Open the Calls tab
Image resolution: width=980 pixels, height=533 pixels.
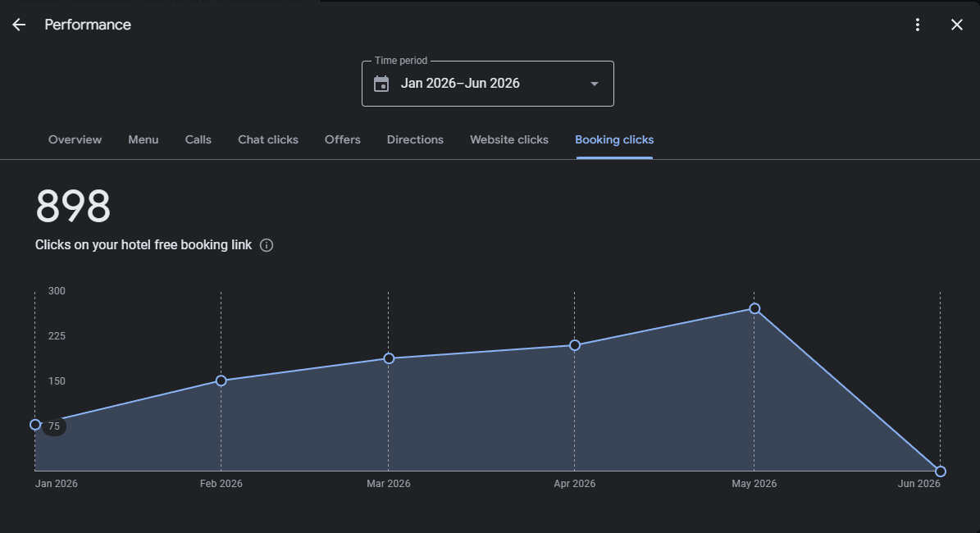(198, 140)
